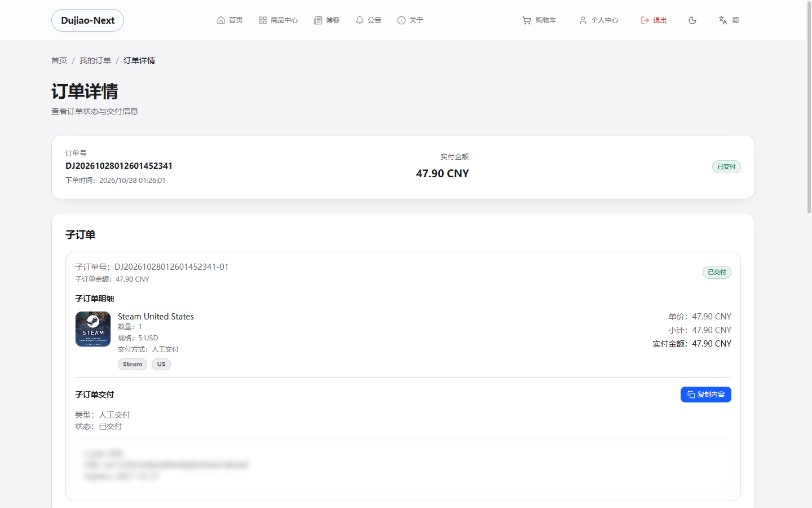Go to the 博客 blog page
Screen dimensions: 812x508
tap(326, 20)
